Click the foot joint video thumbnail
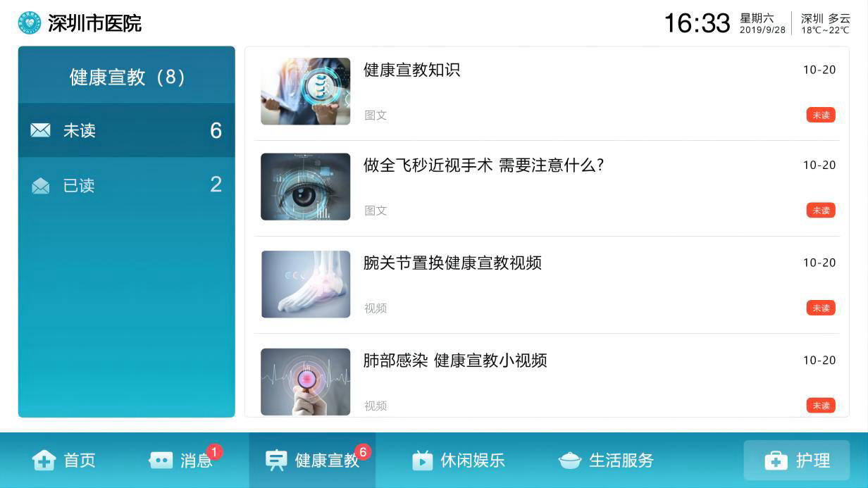 coord(305,284)
